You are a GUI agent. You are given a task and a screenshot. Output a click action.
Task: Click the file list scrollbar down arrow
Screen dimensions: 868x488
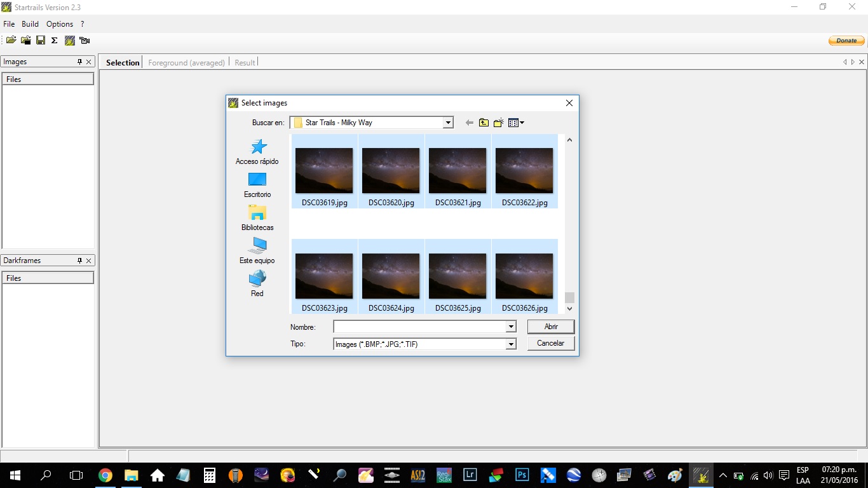(x=569, y=308)
